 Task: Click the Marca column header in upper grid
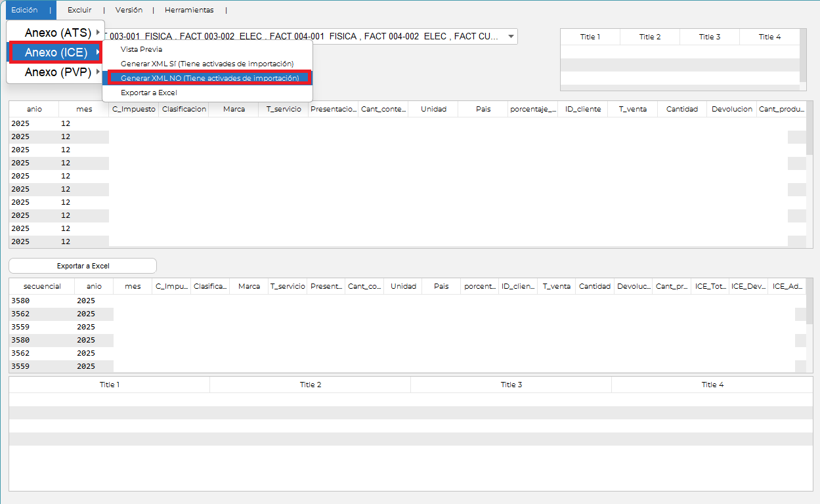click(234, 109)
